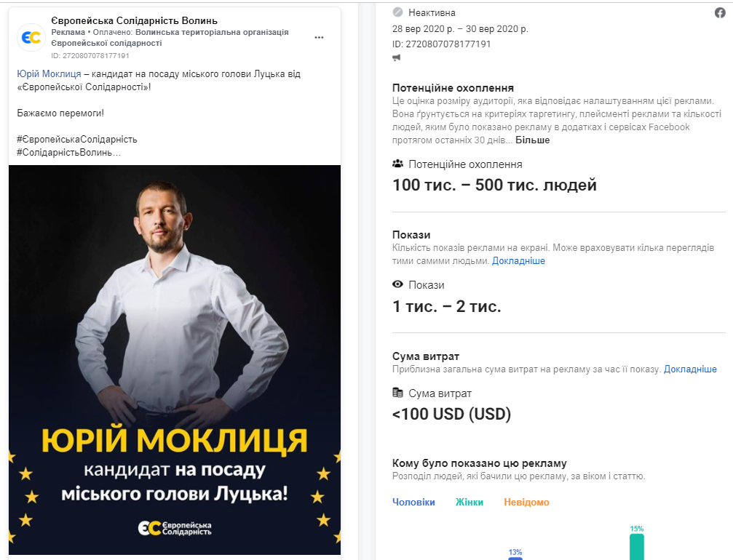Screen dimensions: 733x560
Task: Click the #ЄвропейськаСолідарність hashtag
Action: point(77,139)
